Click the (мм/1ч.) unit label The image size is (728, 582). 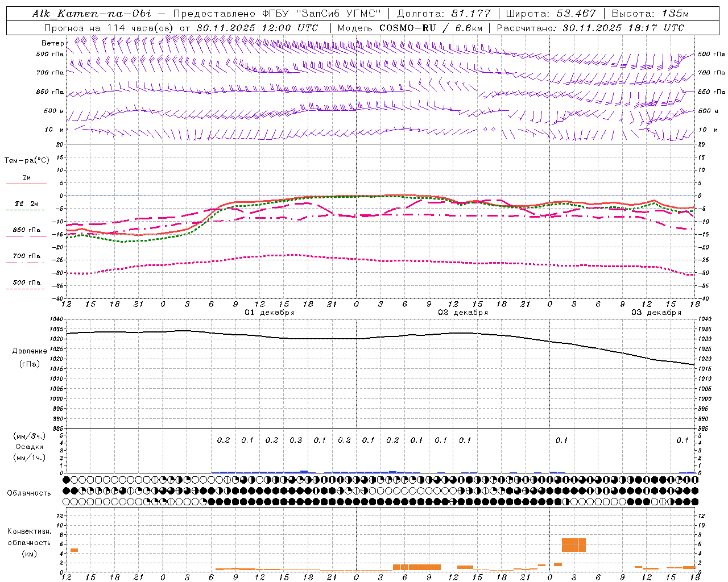click(x=30, y=458)
